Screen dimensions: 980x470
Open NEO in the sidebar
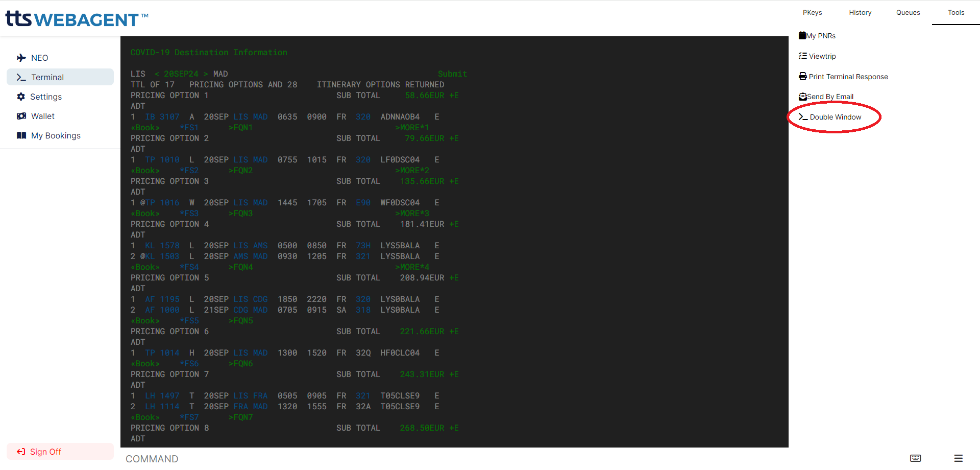tap(60, 58)
